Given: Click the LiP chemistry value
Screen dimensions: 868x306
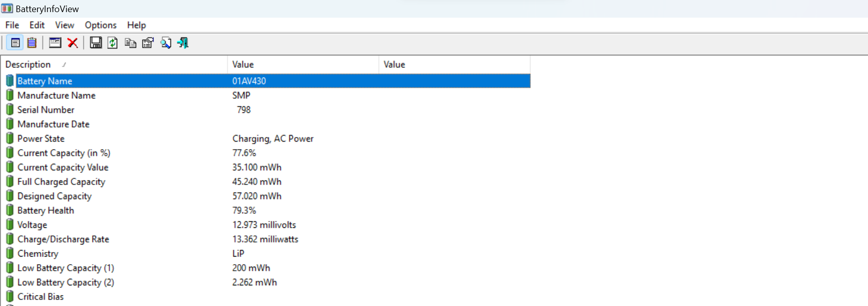Looking at the screenshot, I should pyautogui.click(x=238, y=254).
